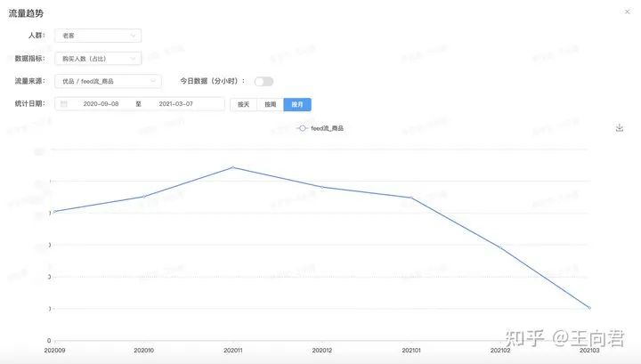The height and width of the screenshot is (364, 641).
Task: Click the end date 2021-03-07 field
Action: [177, 104]
